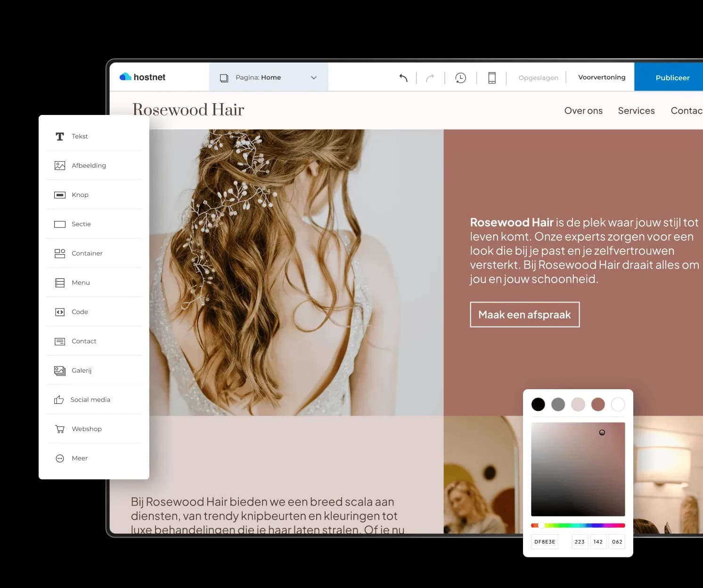Switch to mobile device preview icon
703x588 pixels.
coord(492,78)
